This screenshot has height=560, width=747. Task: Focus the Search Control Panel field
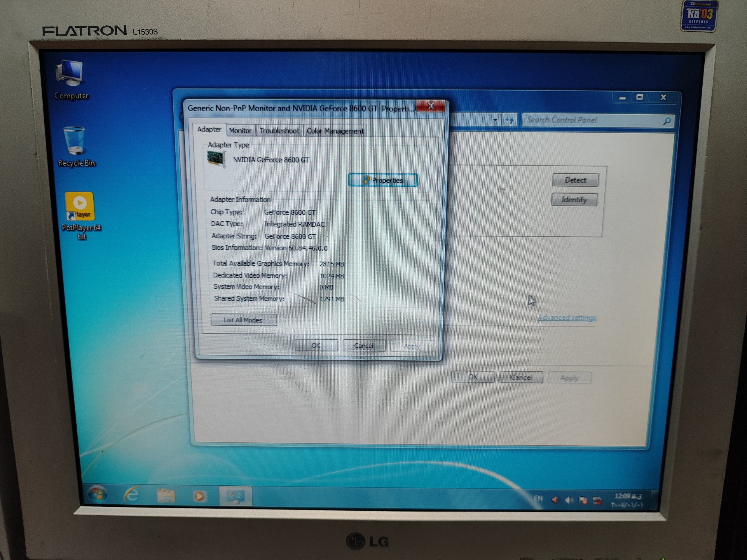[598, 120]
